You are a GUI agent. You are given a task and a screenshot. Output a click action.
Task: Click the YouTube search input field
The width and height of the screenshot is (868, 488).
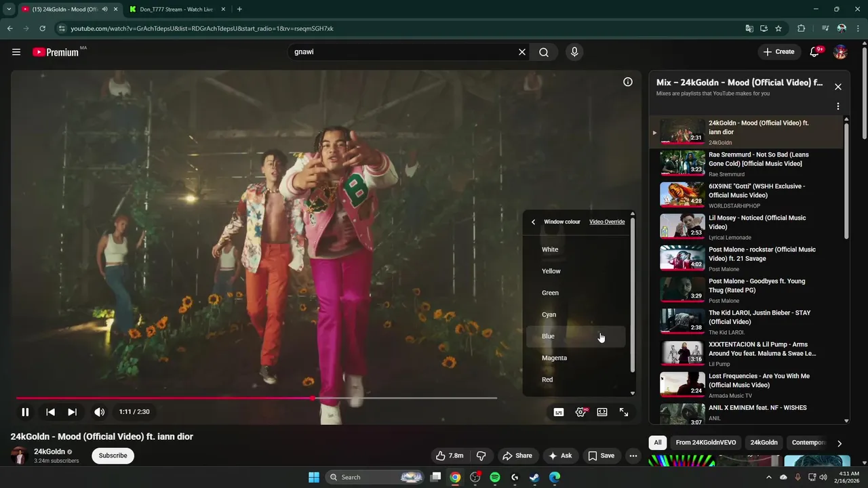pyautogui.click(x=403, y=52)
